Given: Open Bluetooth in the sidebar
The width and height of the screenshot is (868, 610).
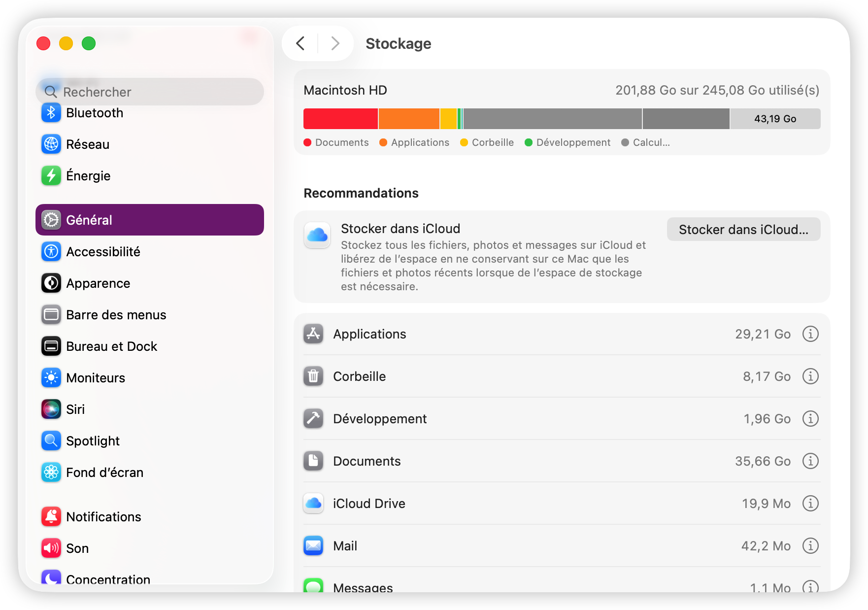Looking at the screenshot, I should (x=150, y=113).
